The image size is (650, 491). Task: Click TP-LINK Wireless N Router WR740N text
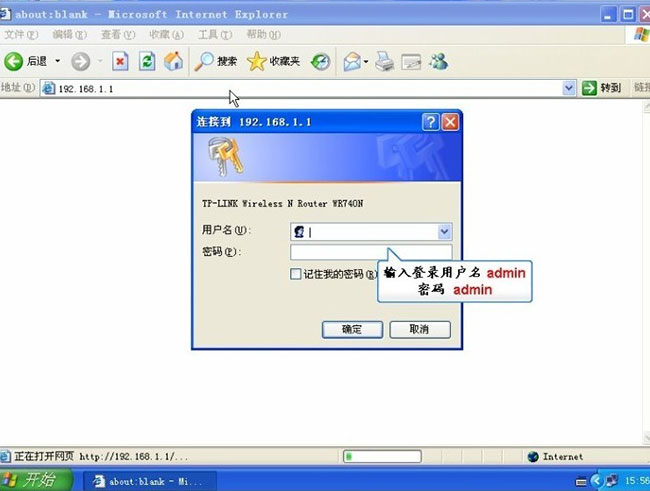pos(283,204)
